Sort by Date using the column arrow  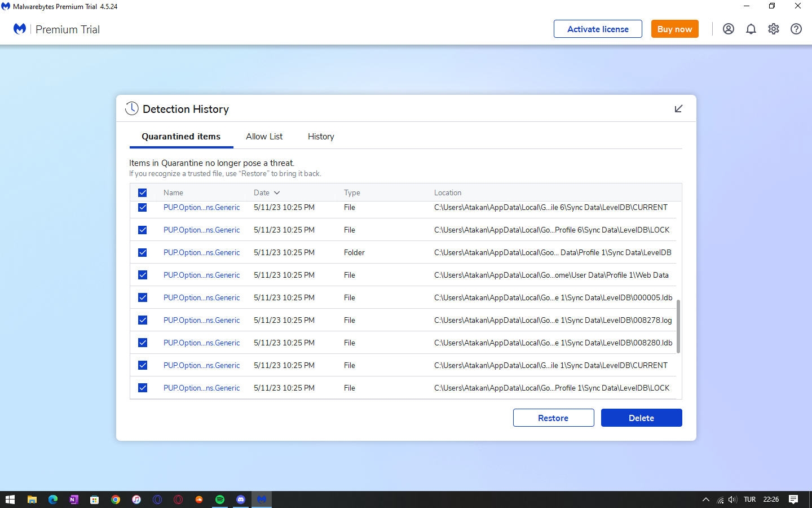point(277,193)
